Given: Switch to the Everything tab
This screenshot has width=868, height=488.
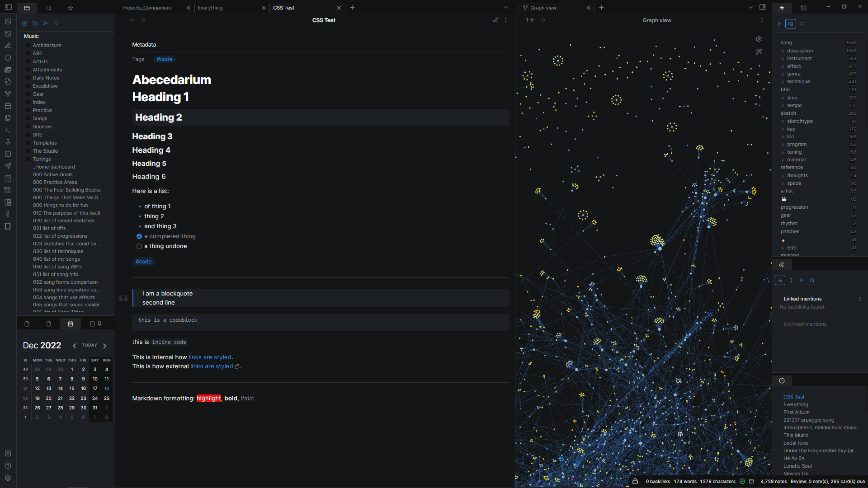Looking at the screenshot, I should [210, 8].
